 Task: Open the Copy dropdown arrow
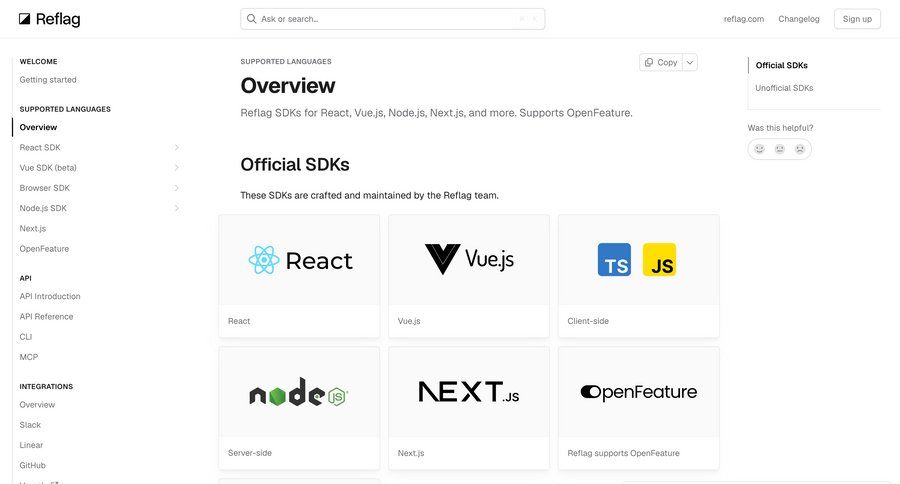(690, 62)
